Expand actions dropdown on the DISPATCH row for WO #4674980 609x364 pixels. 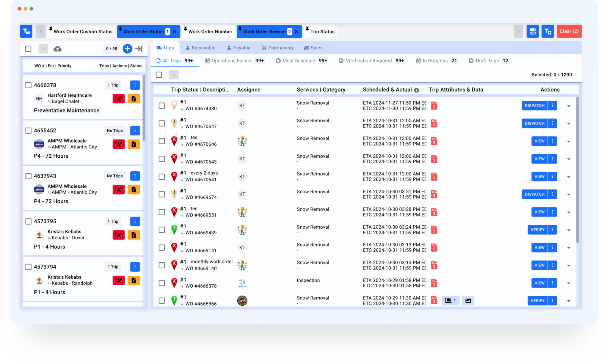pyautogui.click(x=569, y=106)
